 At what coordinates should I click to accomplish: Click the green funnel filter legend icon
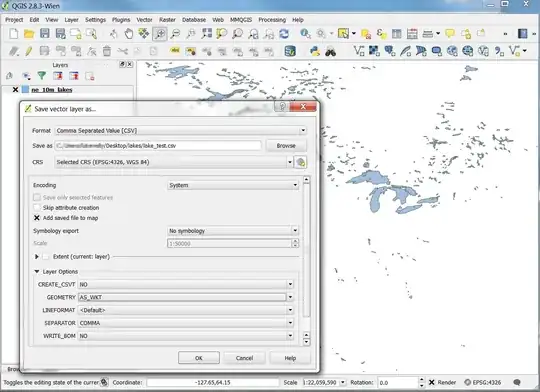pos(42,76)
